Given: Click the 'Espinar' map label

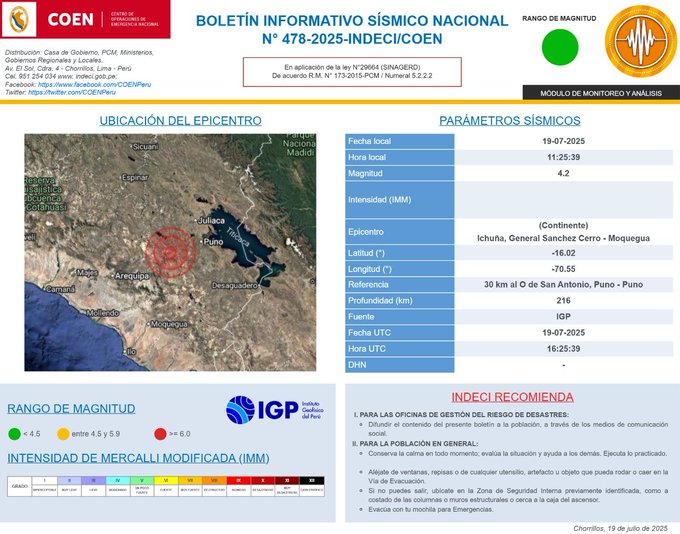Looking at the screenshot, I should (x=135, y=178).
